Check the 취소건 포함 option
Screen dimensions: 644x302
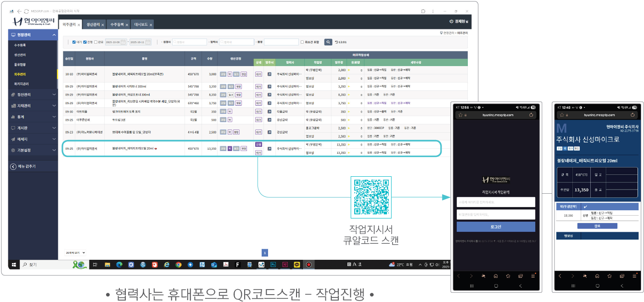click(x=302, y=42)
